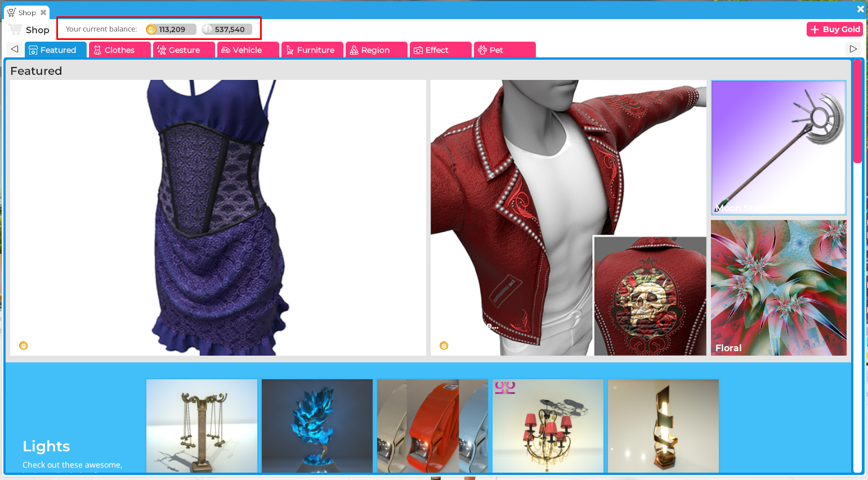
Task: Select the Vehicle tab
Action: coord(248,50)
